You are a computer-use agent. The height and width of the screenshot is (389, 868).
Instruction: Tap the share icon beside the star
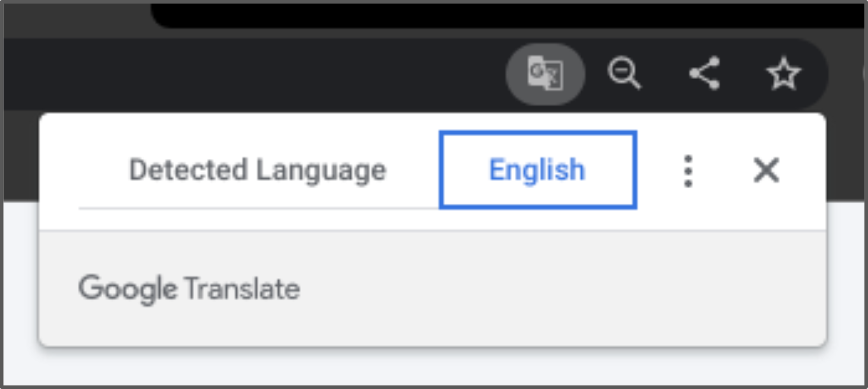tap(704, 74)
